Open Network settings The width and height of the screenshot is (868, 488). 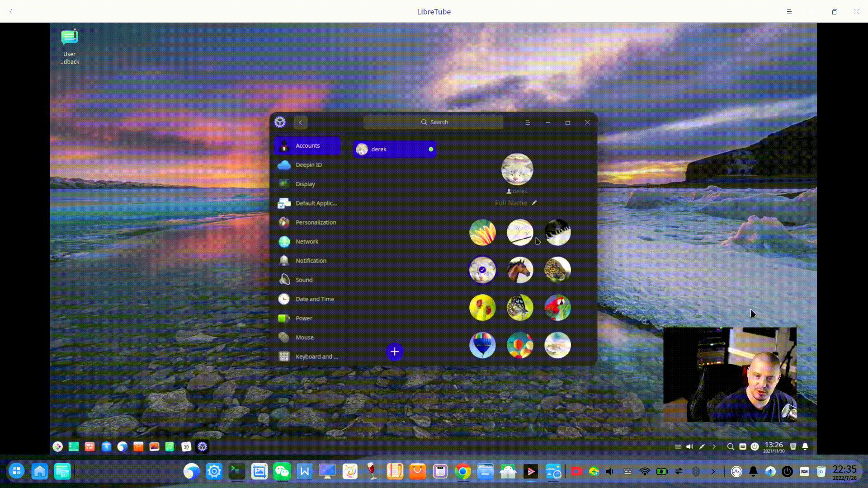pos(307,241)
